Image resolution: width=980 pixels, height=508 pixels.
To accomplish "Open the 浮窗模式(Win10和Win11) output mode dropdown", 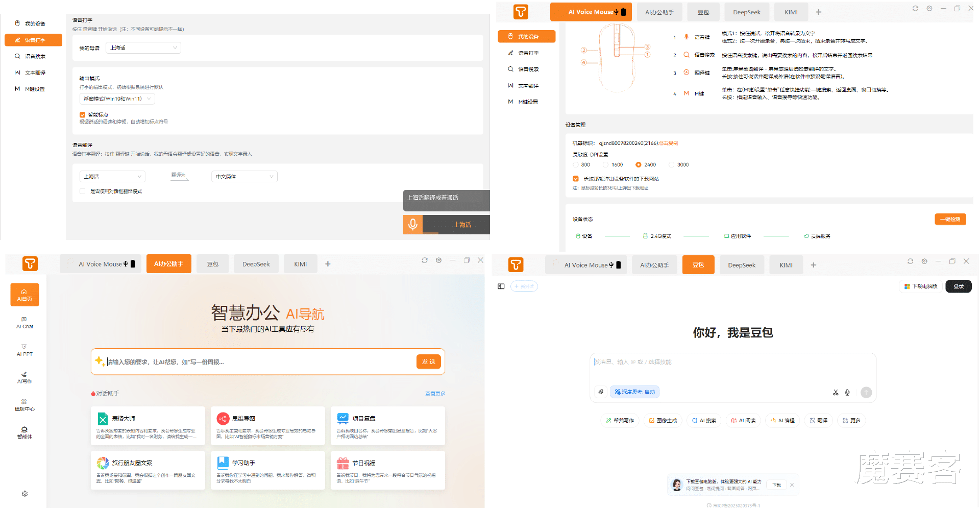I will [117, 99].
